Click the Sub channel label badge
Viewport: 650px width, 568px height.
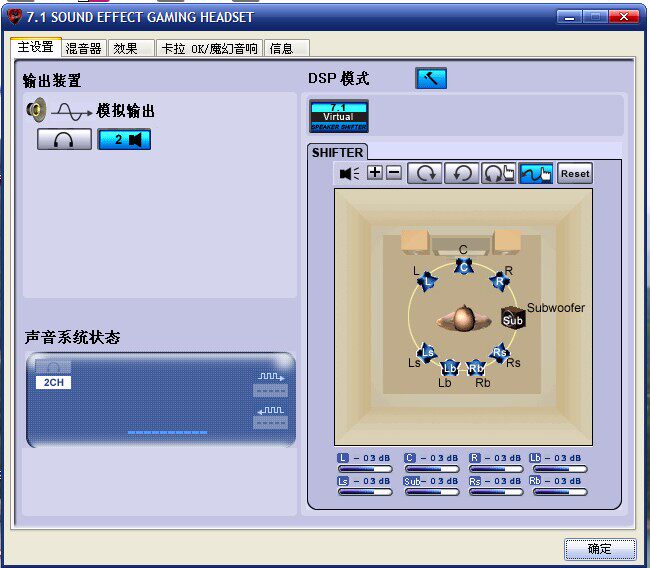point(412,481)
